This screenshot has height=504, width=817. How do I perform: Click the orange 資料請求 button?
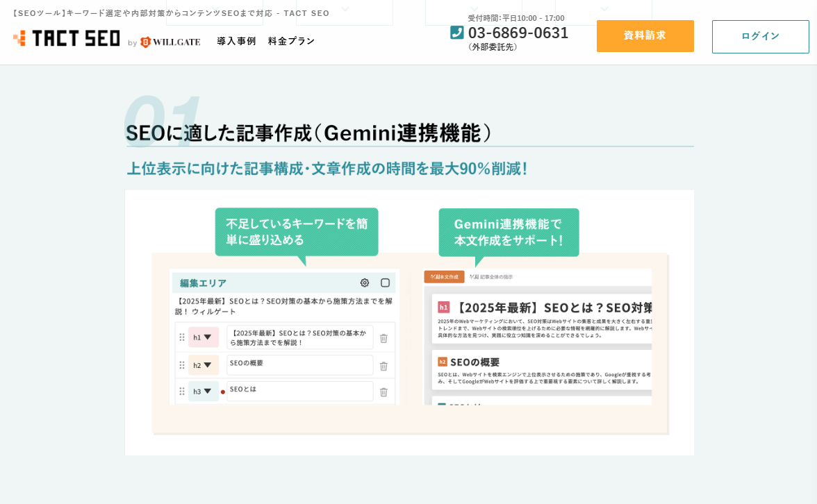pyautogui.click(x=645, y=36)
